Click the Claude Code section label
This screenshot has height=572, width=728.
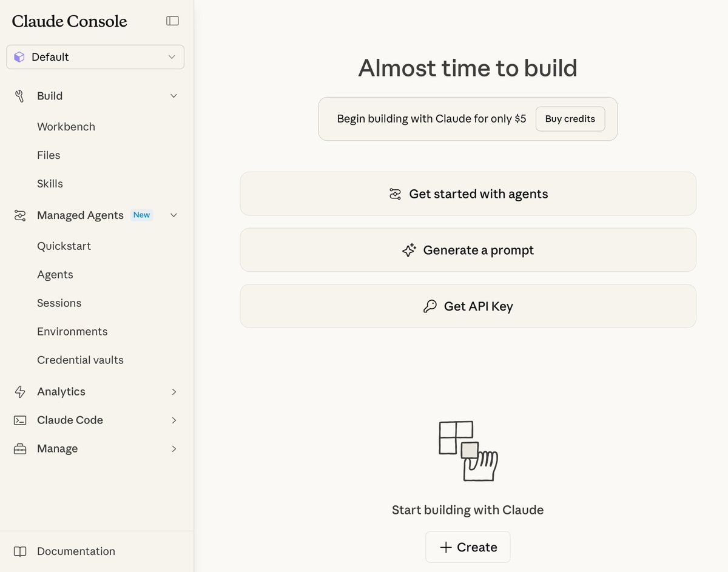coord(70,420)
